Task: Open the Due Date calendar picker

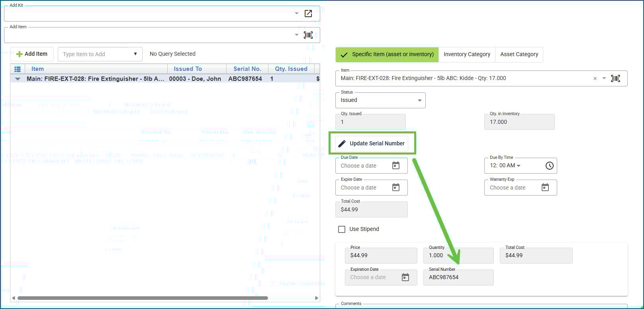Action: pyautogui.click(x=395, y=166)
